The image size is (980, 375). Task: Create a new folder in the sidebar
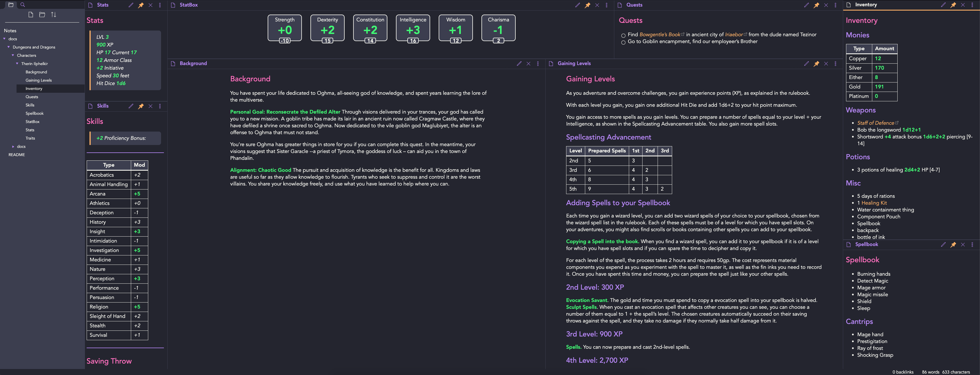[x=42, y=15]
